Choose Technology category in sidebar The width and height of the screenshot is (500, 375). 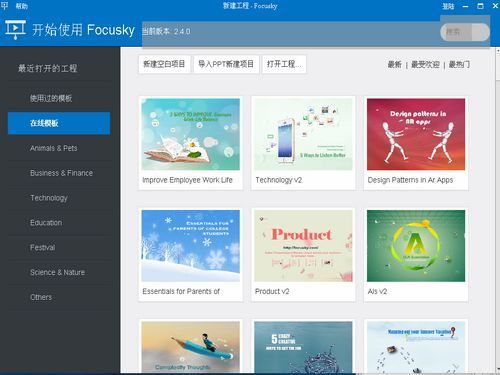click(x=49, y=198)
